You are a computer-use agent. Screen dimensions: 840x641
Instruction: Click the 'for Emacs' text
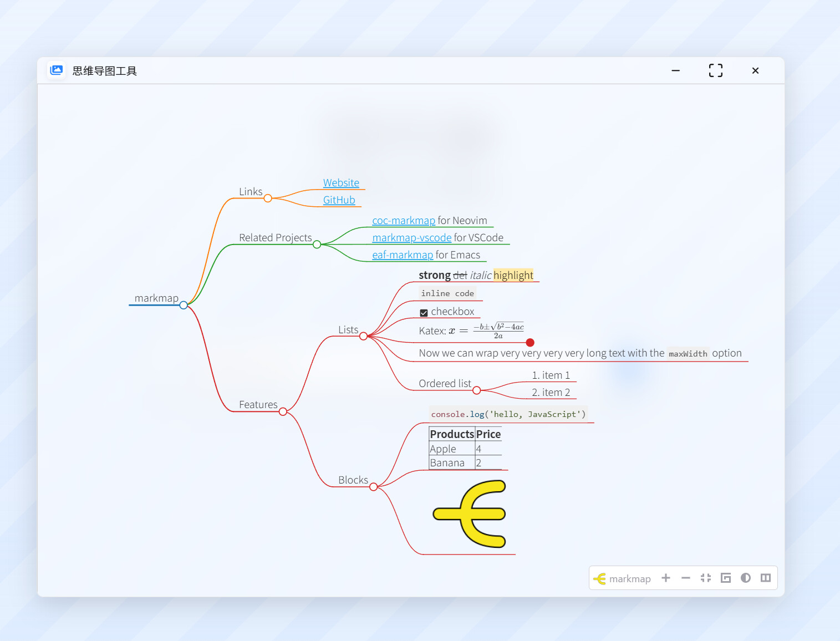pyautogui.click(x=458, y=255)
